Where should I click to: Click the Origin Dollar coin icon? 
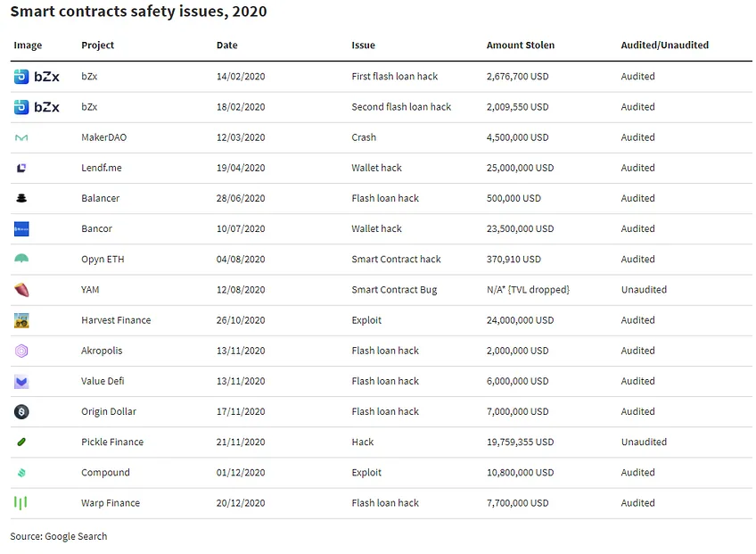[x=21, y=411]
